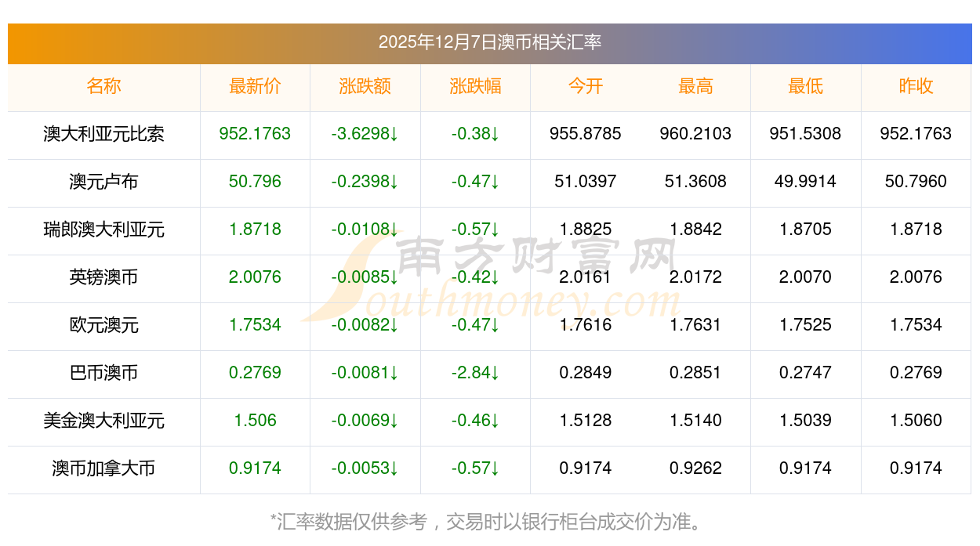Screen dimensions: 980x546
Task: Select latest price 2.0076 in green
Action: coord(255,277)
